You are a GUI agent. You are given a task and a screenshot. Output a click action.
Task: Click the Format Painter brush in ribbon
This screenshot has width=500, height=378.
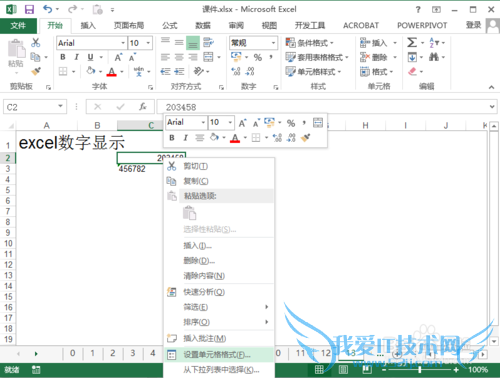click(36, 71)
